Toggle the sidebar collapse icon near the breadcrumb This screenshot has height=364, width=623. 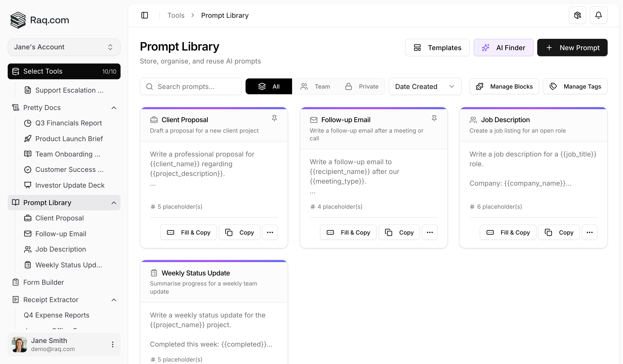click(x=144, y=15)
